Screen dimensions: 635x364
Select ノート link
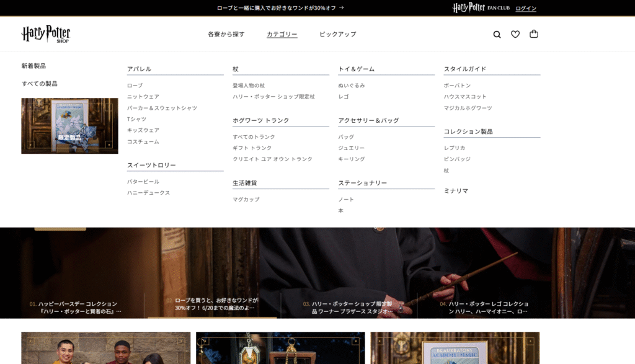coord(346,200)
